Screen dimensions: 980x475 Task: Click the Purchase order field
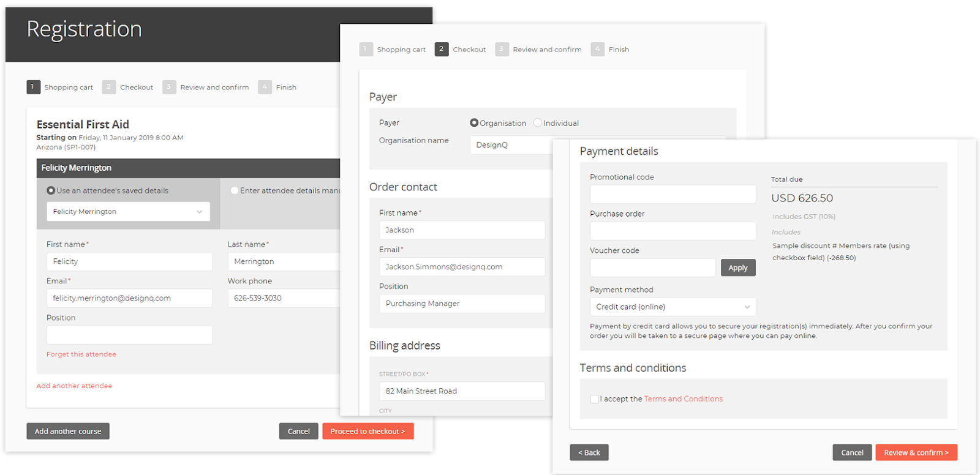click(x=673, y=231)
